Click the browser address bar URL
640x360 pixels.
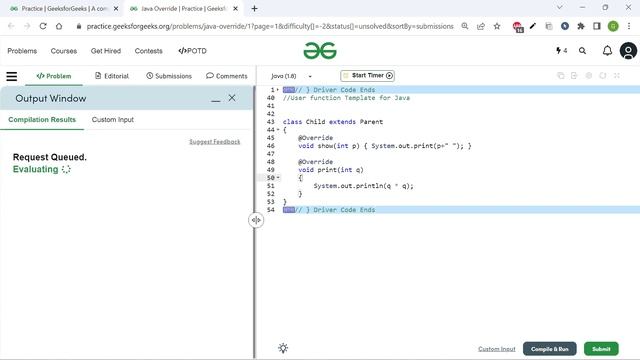[270, 26]
